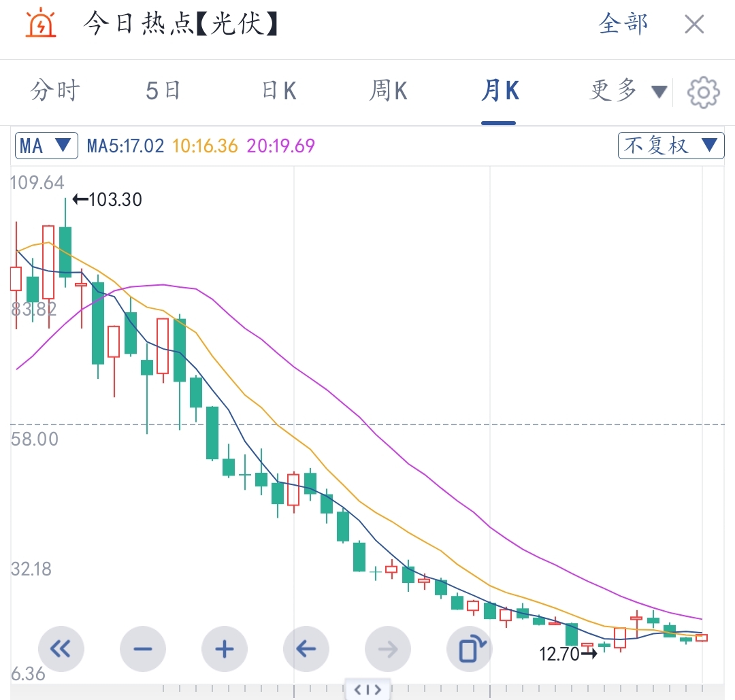The height and width of the screenshot is (700, 735).
Task: Rotate chart to landscape with rotate icon
Action: coord(470,649)
